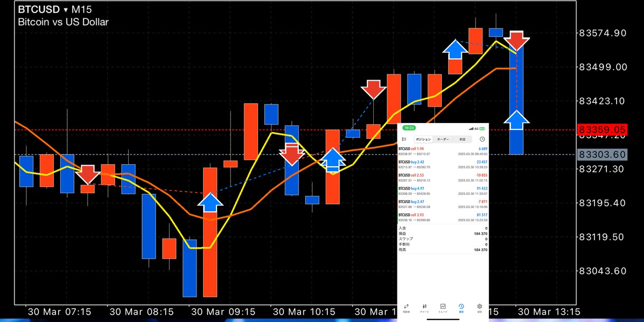Click the red 83359.05 price label
The image size is (644, 322).
(x=602, y=129)
